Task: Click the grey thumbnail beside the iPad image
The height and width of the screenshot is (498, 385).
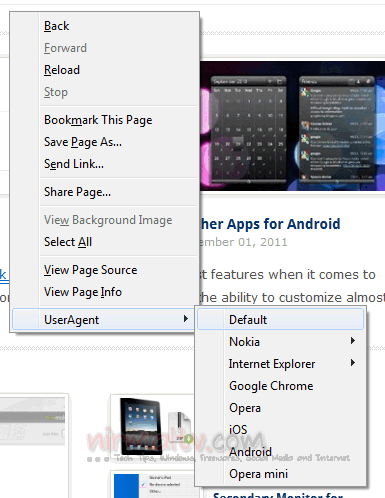Action: tap(33, 421)
